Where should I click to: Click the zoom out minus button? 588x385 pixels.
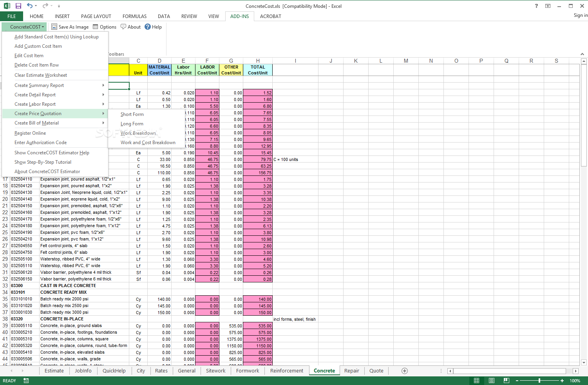pos(517,381)
